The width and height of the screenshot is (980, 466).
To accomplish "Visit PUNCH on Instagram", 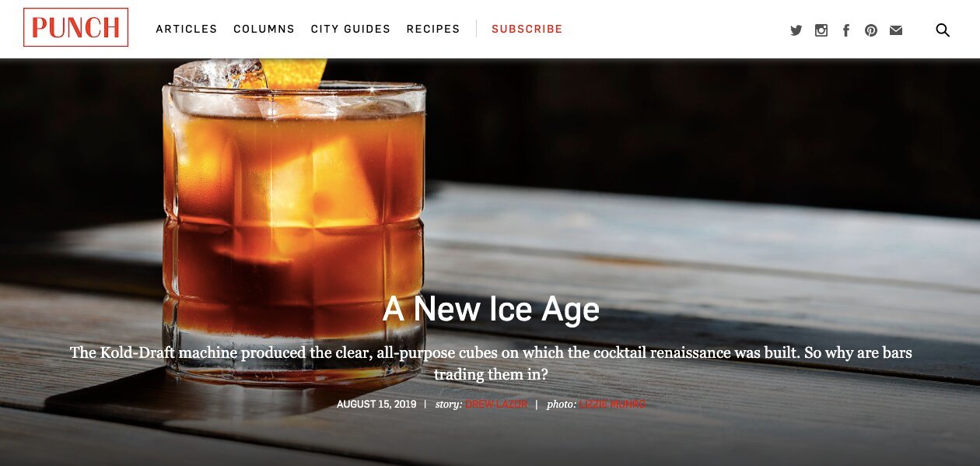I will 821,30.
